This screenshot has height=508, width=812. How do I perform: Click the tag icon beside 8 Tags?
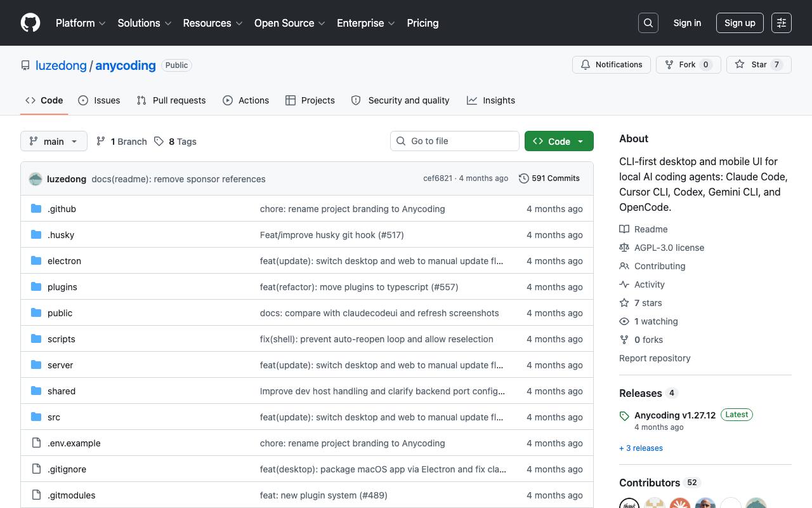(159, 142)
